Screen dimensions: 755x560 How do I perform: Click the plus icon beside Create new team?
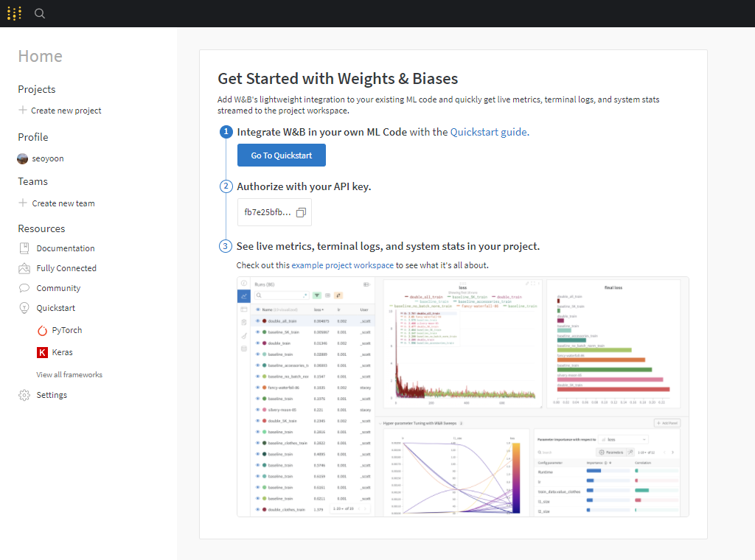(23, 203)
